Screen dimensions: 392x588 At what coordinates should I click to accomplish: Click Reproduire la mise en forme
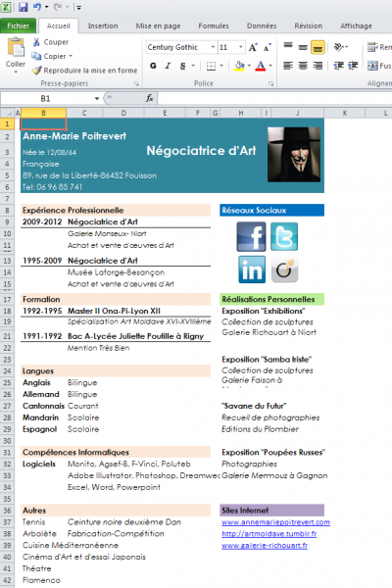coord(84,71)
